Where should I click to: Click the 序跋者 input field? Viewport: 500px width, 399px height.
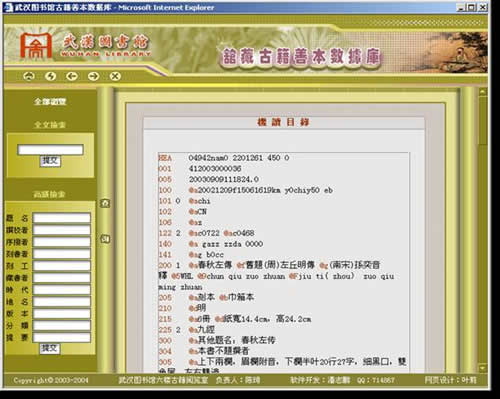click(62, 242)
